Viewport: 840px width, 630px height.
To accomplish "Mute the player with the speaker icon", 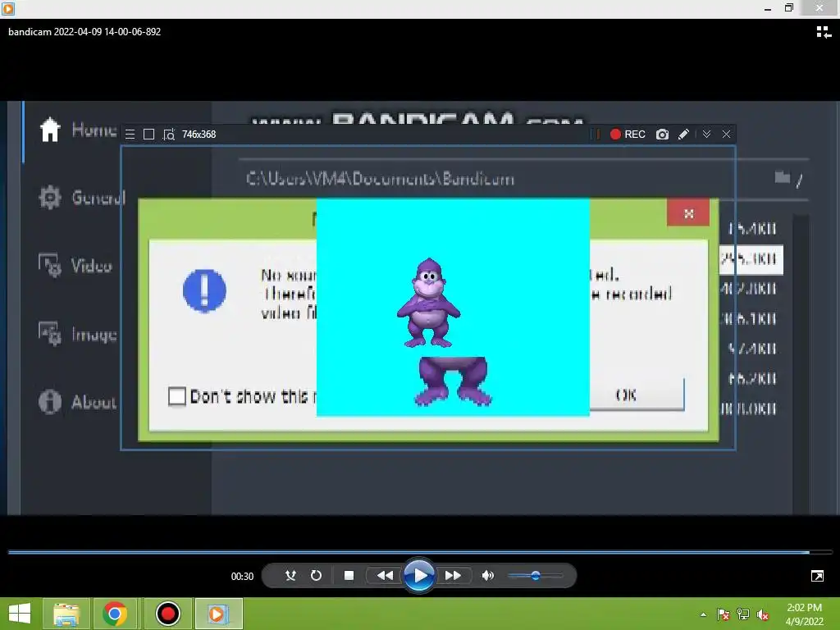I will click(x=487, y=575).
